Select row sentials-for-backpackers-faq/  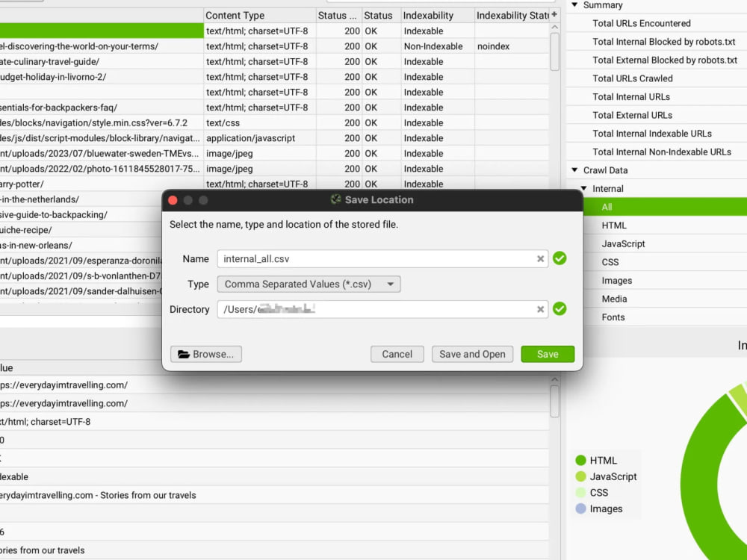[x=102, y=108]
